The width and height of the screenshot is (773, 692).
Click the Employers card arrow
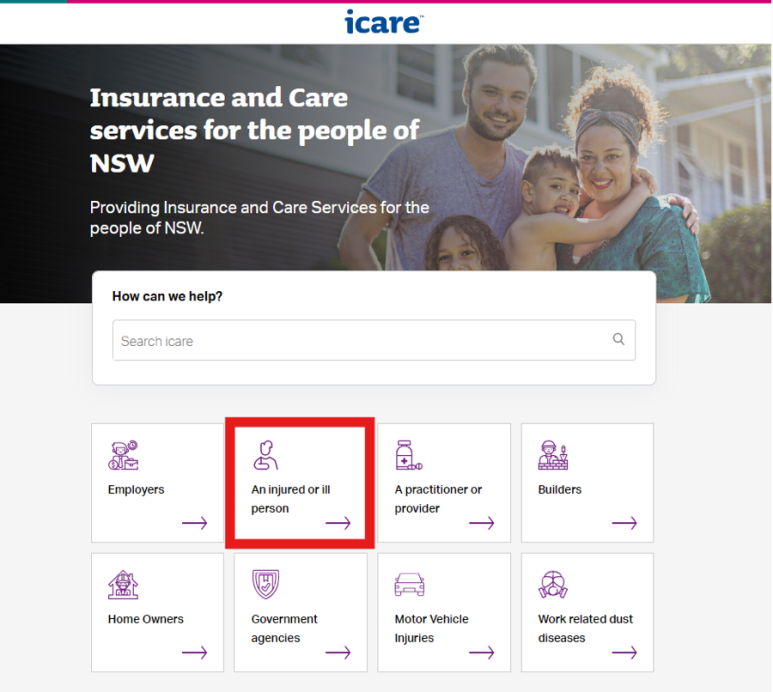pyautogui.click(x=194, y=523)
